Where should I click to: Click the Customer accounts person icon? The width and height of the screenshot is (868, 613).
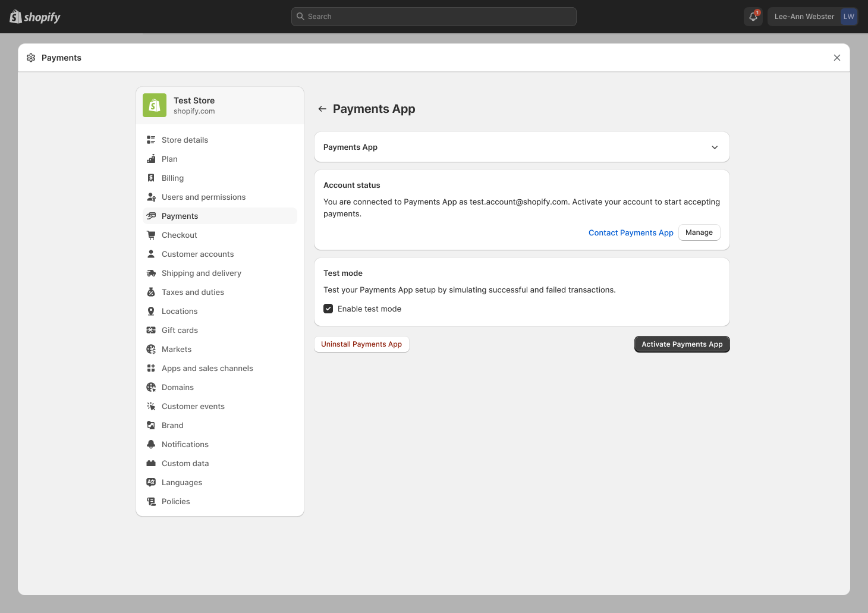coord(151,254)
